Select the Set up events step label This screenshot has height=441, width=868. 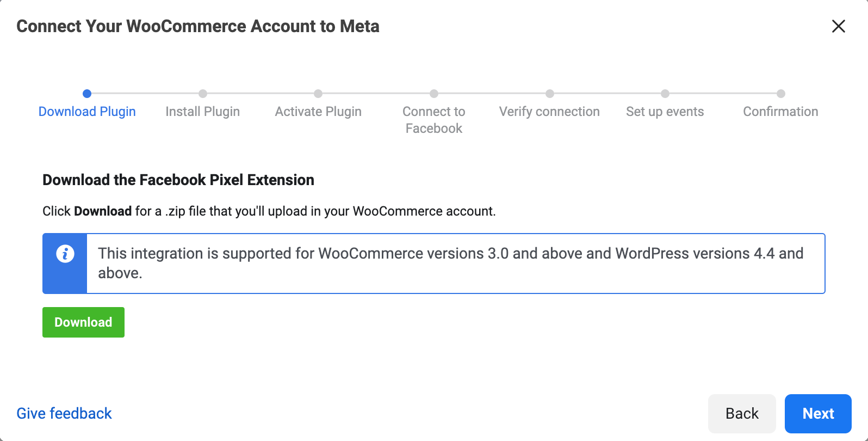click(x=665, y=112)
